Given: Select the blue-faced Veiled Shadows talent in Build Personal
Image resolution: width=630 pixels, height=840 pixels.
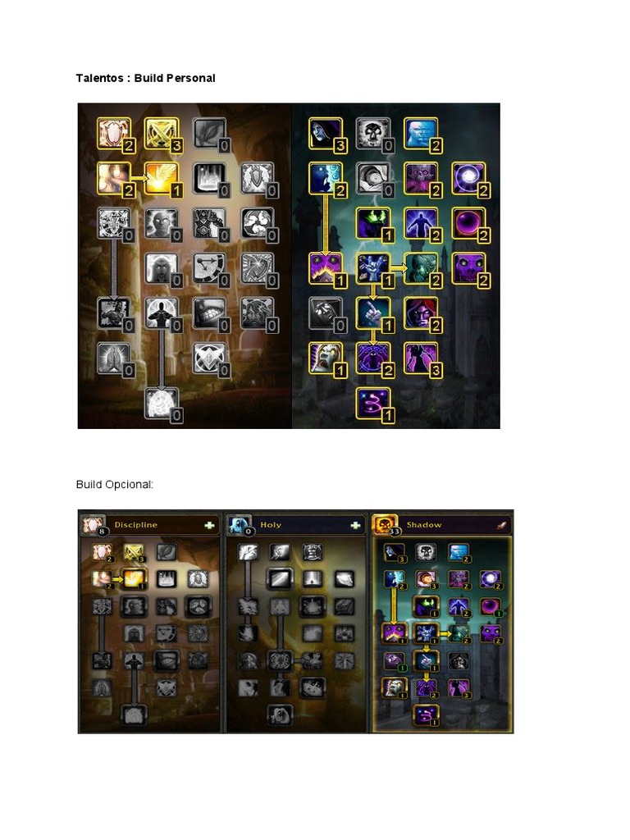Looking at the screenshot, I should [421, 134].
